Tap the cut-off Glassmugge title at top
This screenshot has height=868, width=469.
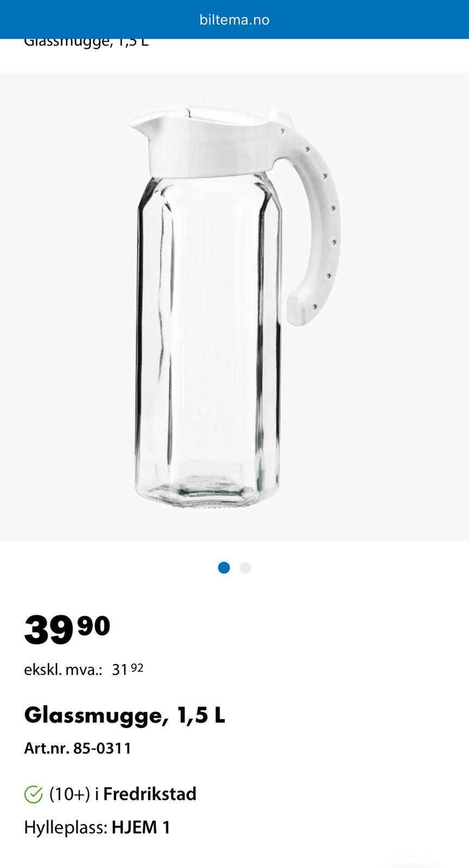coord(86,42)
